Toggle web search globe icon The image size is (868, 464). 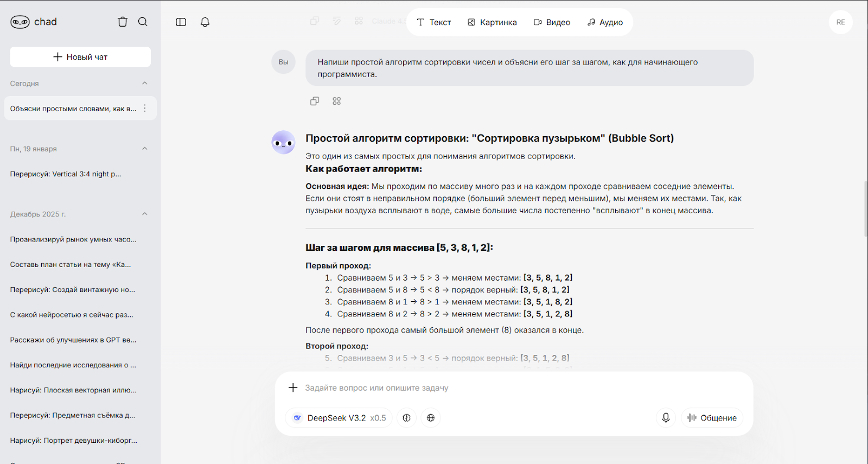point(431,418)
